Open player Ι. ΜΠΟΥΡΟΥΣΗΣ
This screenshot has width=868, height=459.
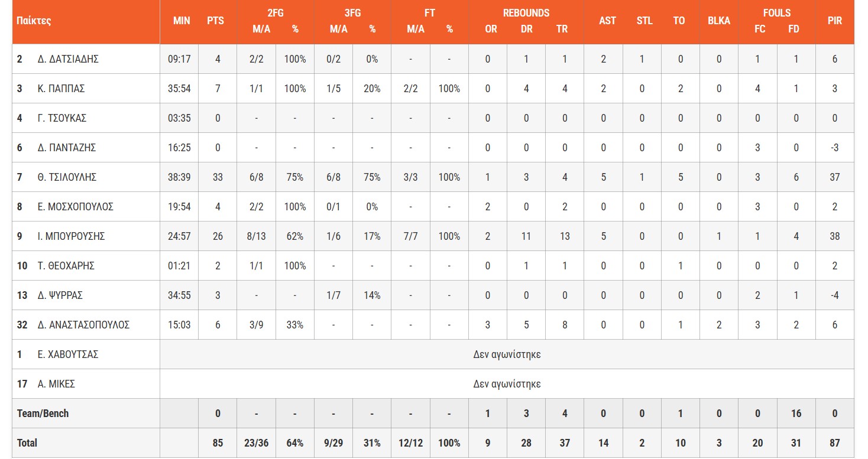coord(71,236)
